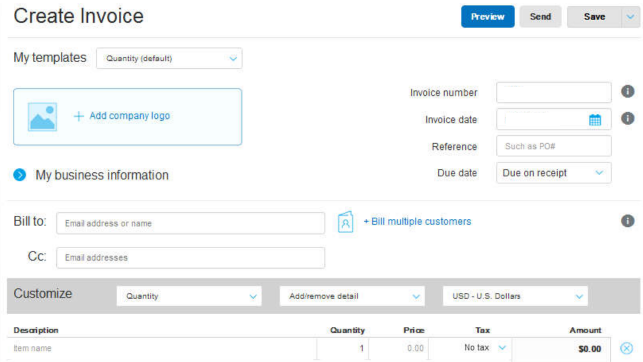Open the contact address book icon

[345, 222]
